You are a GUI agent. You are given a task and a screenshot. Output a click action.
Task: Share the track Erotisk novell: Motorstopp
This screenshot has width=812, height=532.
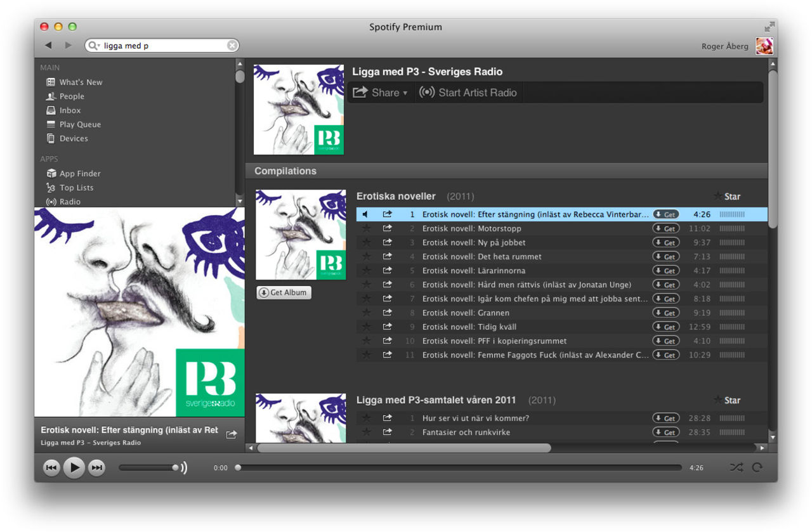(x=388, y=228)
